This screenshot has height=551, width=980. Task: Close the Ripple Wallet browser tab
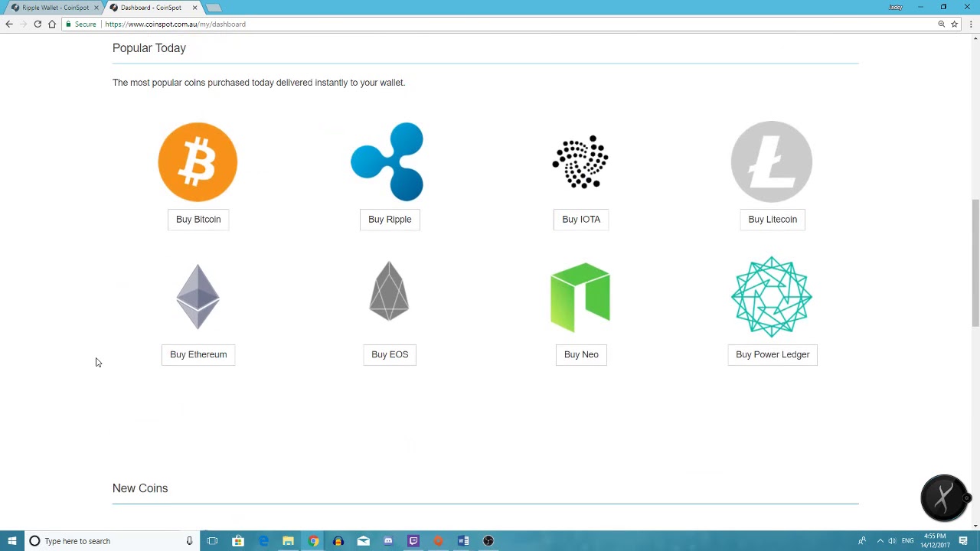(96, 8)
